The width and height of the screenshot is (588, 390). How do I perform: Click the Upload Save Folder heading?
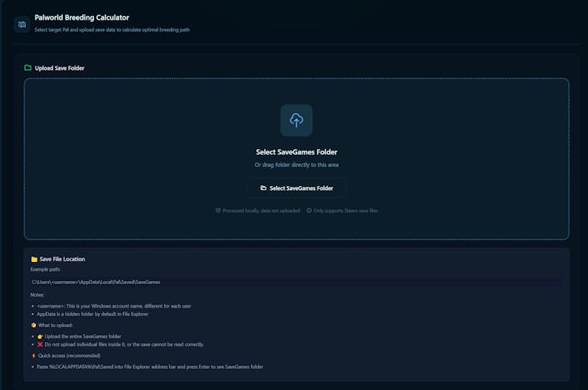pyautogui.click(x=60, y=68)
